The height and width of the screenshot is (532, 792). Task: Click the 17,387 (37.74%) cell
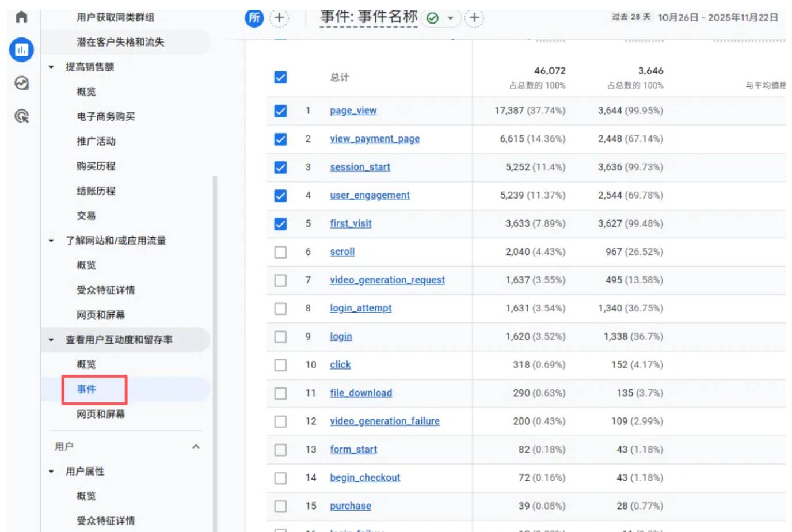click(x=530, y=111)
